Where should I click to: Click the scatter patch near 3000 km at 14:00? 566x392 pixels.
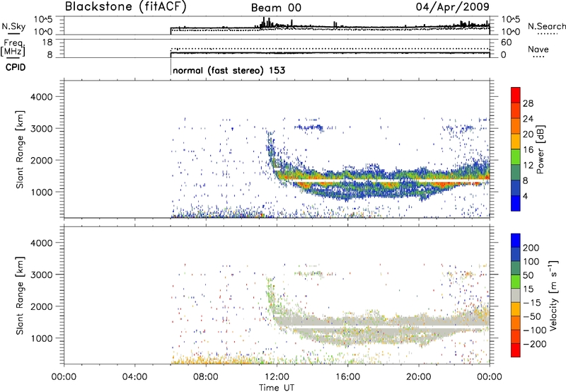click(308, 127)
